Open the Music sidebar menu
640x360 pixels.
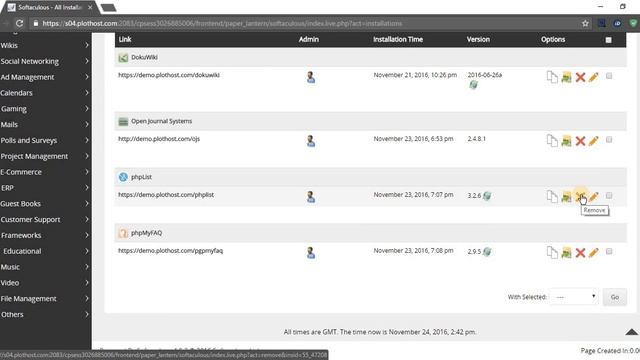coord(45,267)
